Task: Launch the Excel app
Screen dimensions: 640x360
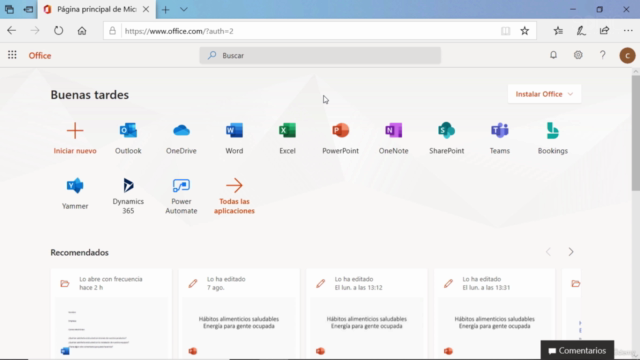Action: coord(287,138)
